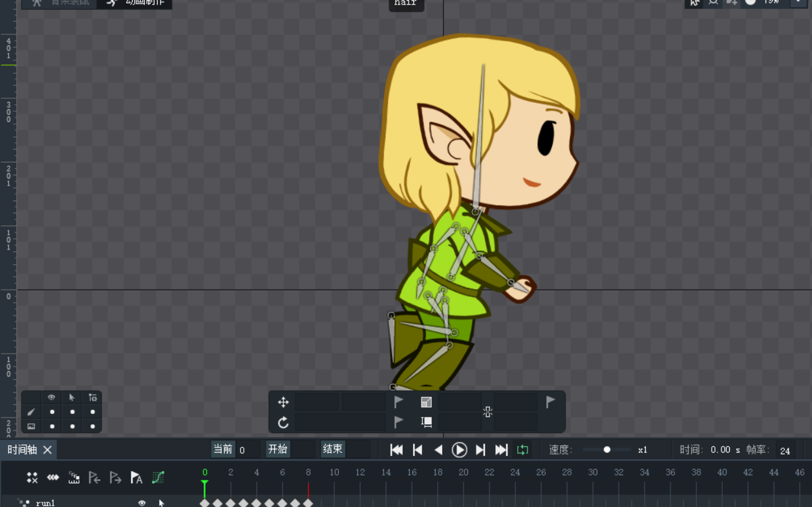Select the 时间轴 timeline panel tab
812x507 pixels.
(23, 450)
